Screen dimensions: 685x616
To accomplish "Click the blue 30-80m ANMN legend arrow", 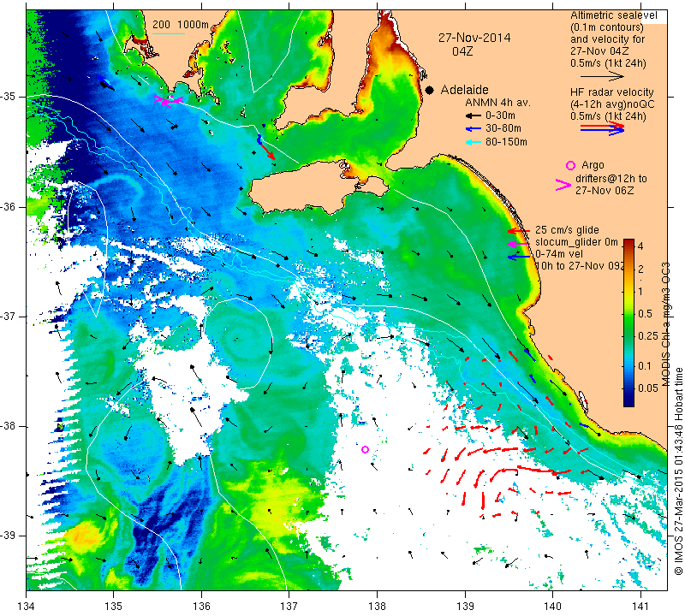I will click(x=474, y=129).
